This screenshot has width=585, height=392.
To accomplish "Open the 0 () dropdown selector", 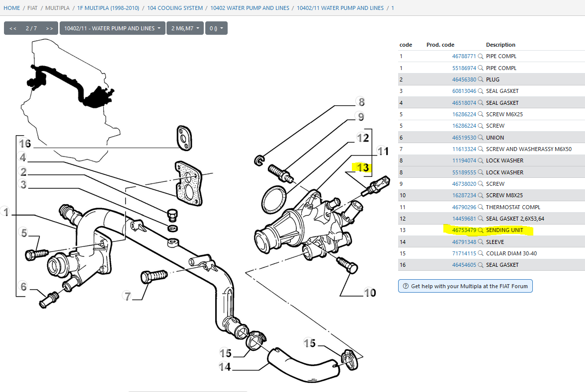I will tap(216, 28).
